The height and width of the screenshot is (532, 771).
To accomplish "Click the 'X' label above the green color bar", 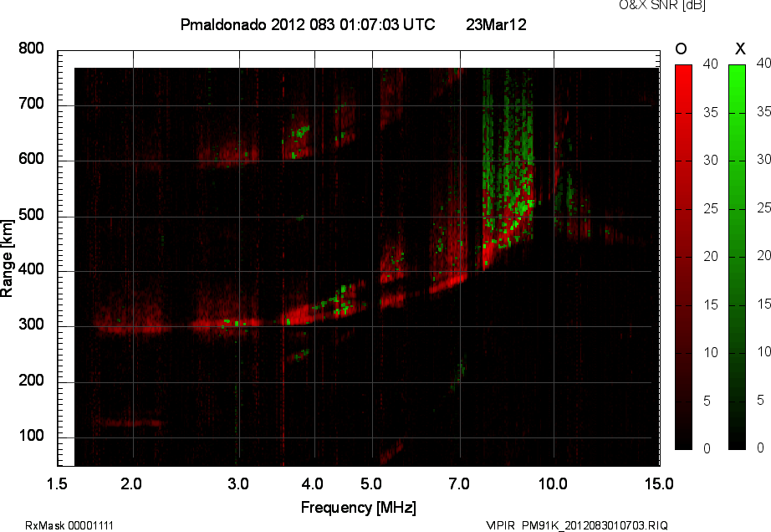I will [740, 49].
